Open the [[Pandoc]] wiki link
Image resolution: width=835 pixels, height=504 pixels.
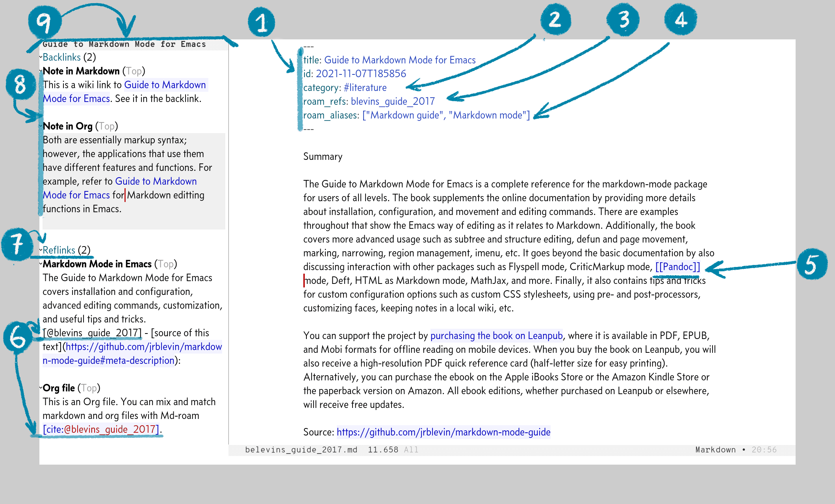[x=677, y=267]
